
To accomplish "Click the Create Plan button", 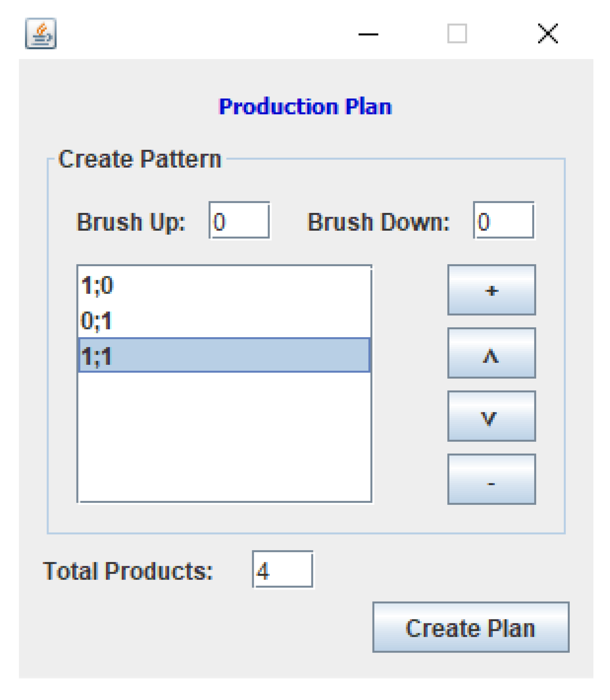I will (x=470, y=627).
